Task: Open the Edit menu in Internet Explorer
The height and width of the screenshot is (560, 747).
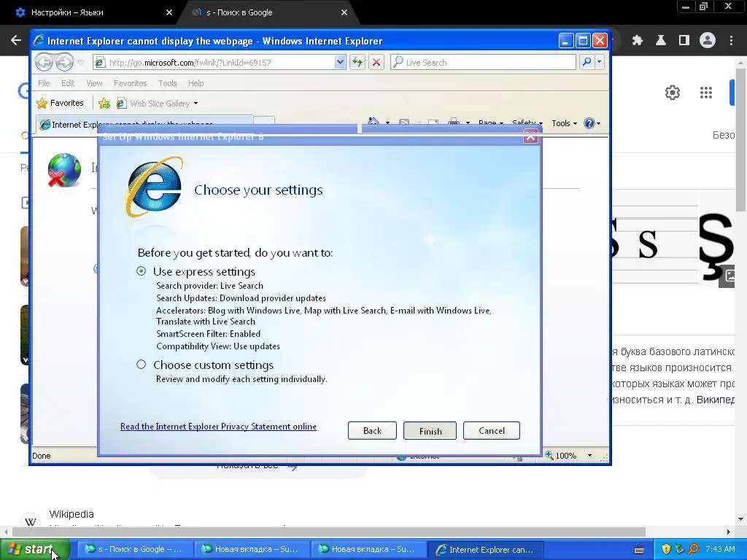Action: point(68,83)
